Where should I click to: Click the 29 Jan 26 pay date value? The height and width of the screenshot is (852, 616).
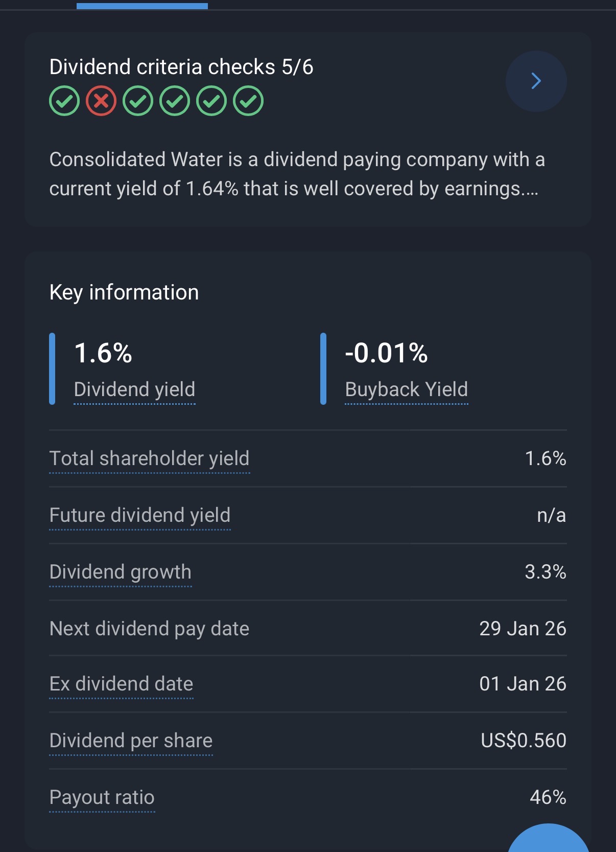pyautogui.click(x=523, y=629)
